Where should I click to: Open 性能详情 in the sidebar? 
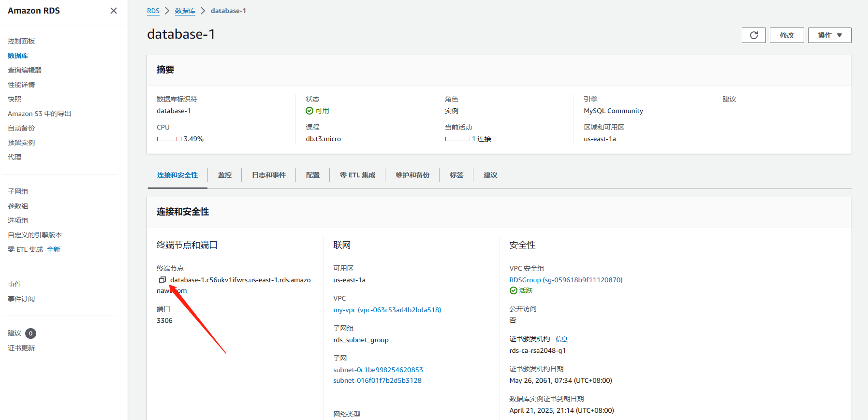[x=21, y=85]
